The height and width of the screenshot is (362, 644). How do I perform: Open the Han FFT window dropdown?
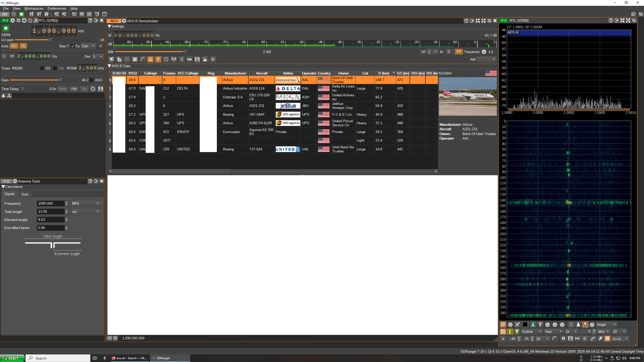[x=553, y=332]
